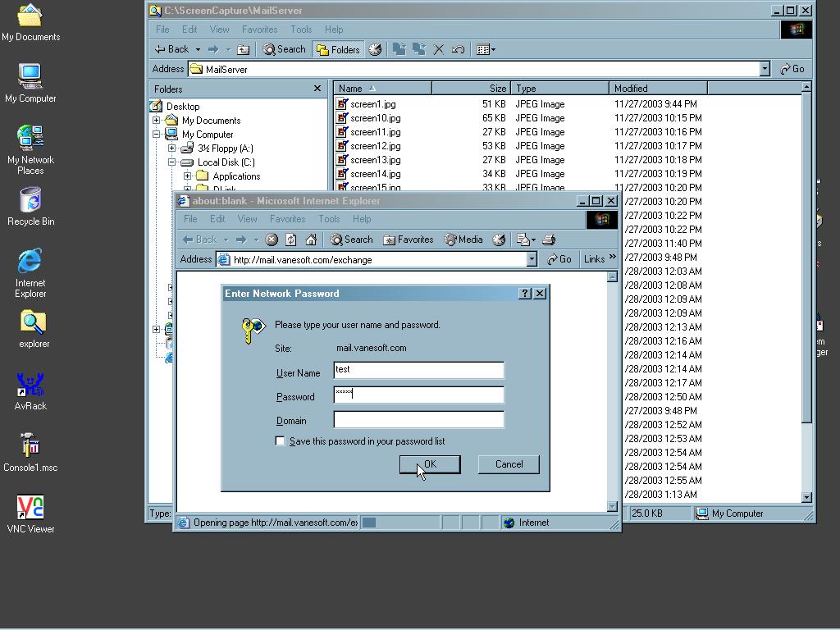Click the Password input field

click(x=418, y=395)
